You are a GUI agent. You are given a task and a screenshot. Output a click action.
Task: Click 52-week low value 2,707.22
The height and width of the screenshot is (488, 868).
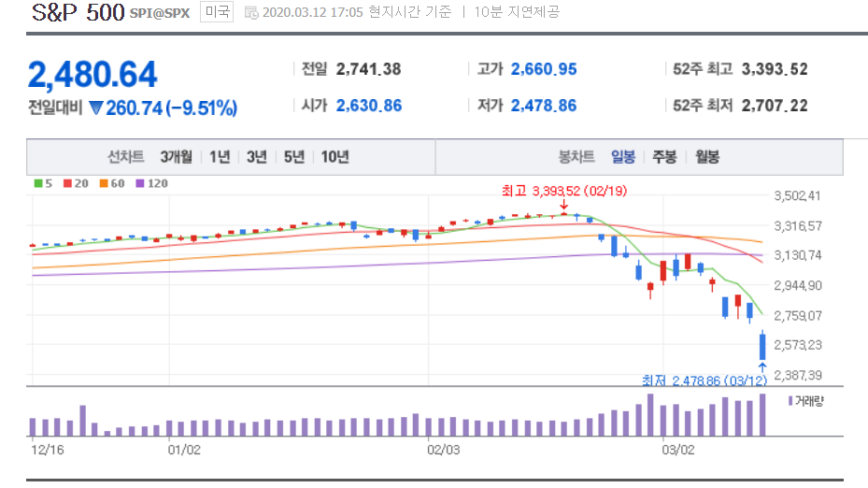[x=775, y=106]
